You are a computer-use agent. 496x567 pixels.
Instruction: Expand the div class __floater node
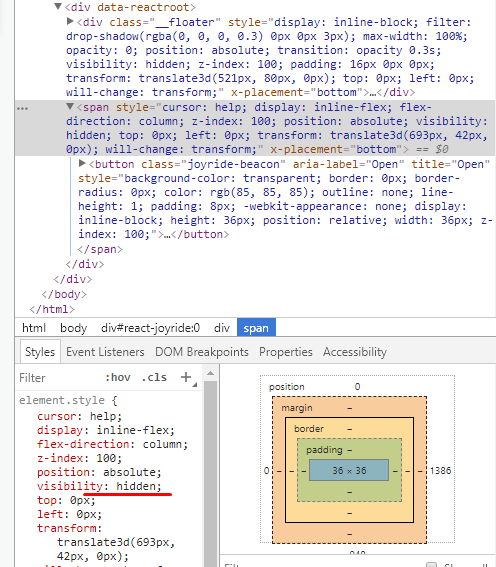tap(70, 21)
